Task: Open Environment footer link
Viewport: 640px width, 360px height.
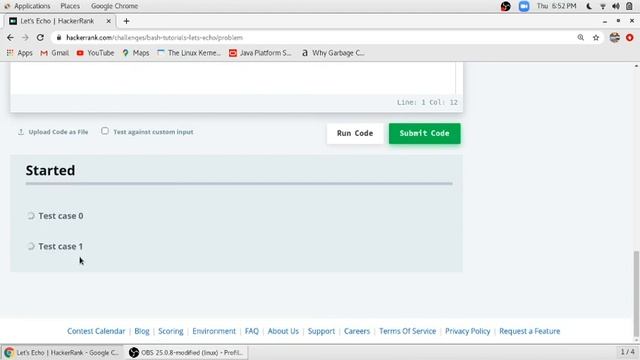Action: point(214,331)
